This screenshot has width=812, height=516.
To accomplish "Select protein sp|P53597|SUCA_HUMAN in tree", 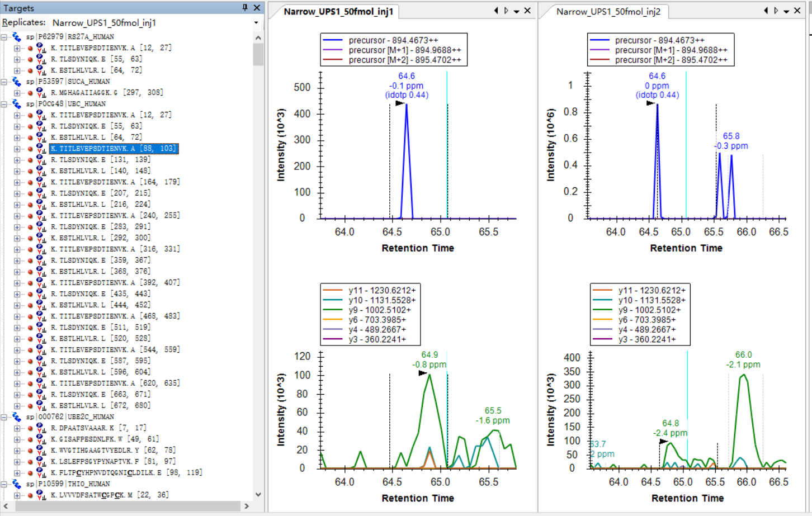I will point(68,82).
